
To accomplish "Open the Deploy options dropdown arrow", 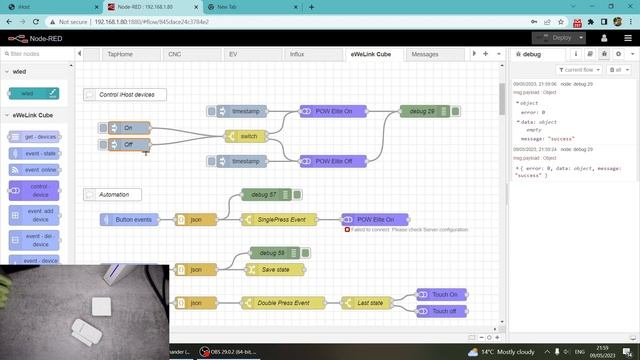I will [x=581, y=38].
